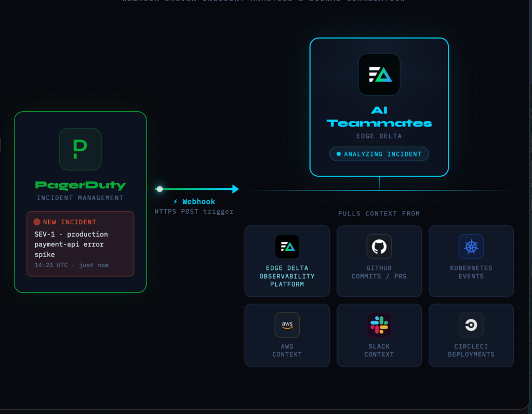
Task: Click the CircleCI Deployments label
Action: click(471, 350)
